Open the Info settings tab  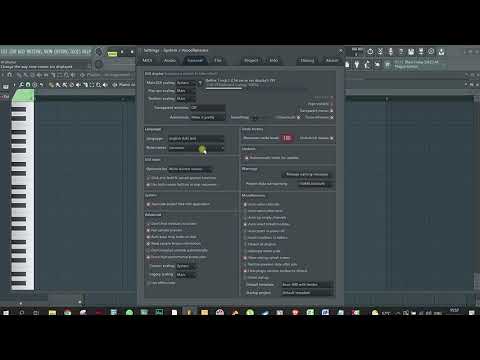pyautogui.click(x=274, y=60)
